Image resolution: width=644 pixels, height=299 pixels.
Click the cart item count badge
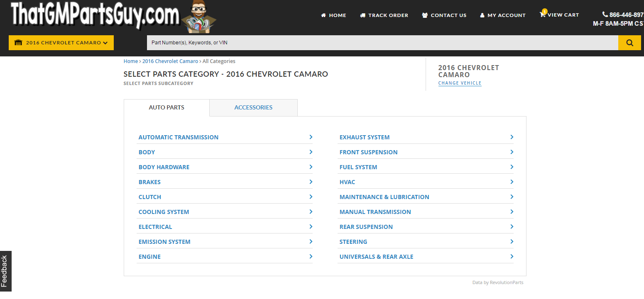coord(544,11)
